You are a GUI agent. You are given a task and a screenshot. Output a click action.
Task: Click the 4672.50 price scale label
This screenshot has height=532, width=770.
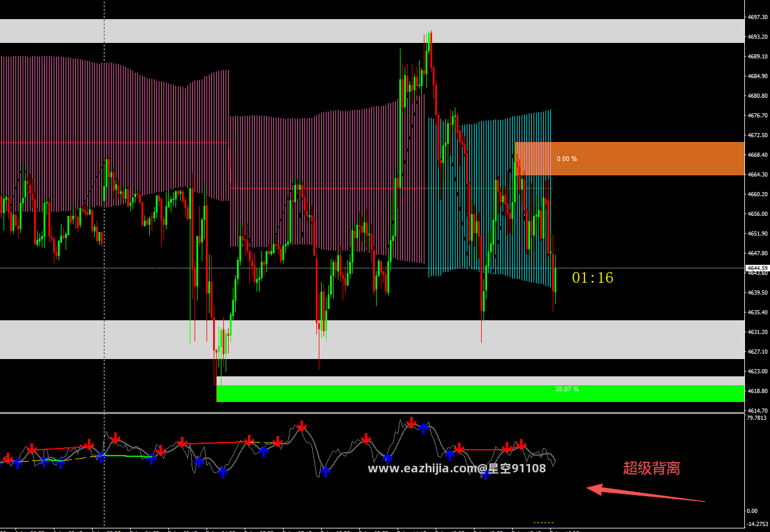[757, 135]
